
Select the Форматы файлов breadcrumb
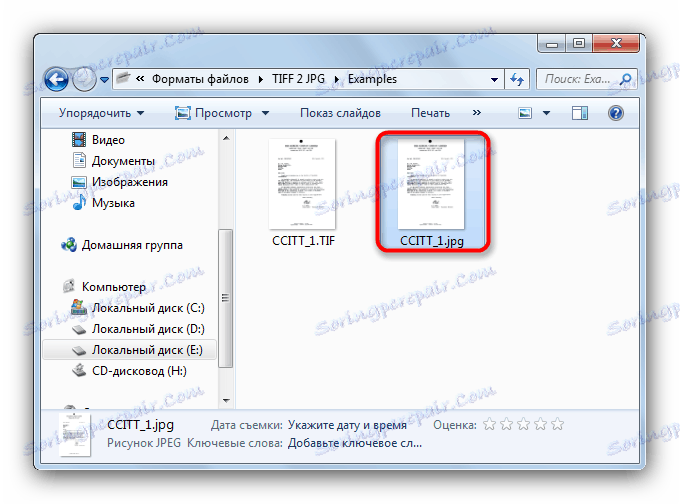click(x=200, y=79)
